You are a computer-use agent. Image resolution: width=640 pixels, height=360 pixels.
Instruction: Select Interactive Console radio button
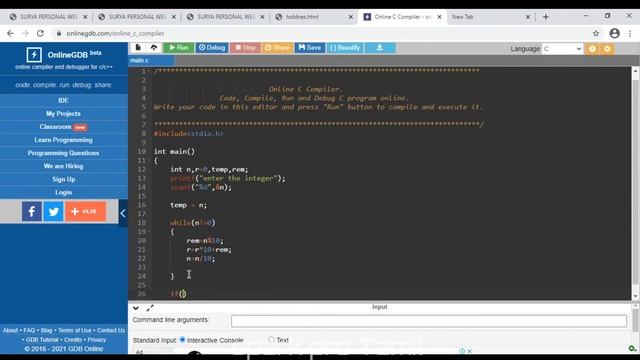(182, 340)
